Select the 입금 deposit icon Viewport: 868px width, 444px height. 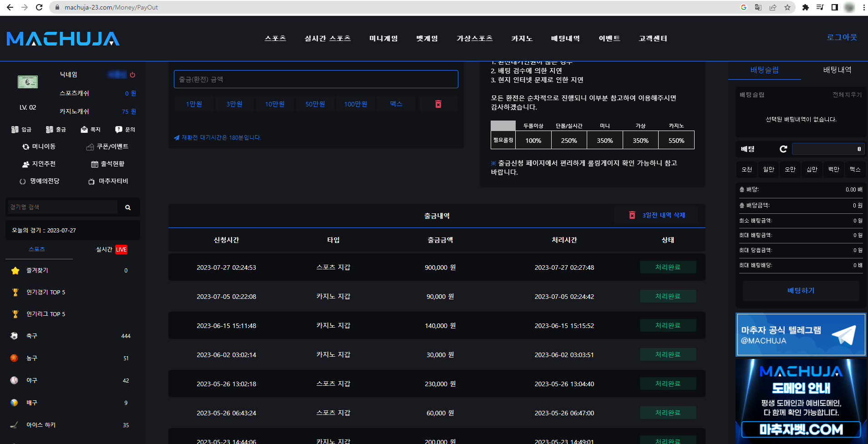(x=15, y=129)
